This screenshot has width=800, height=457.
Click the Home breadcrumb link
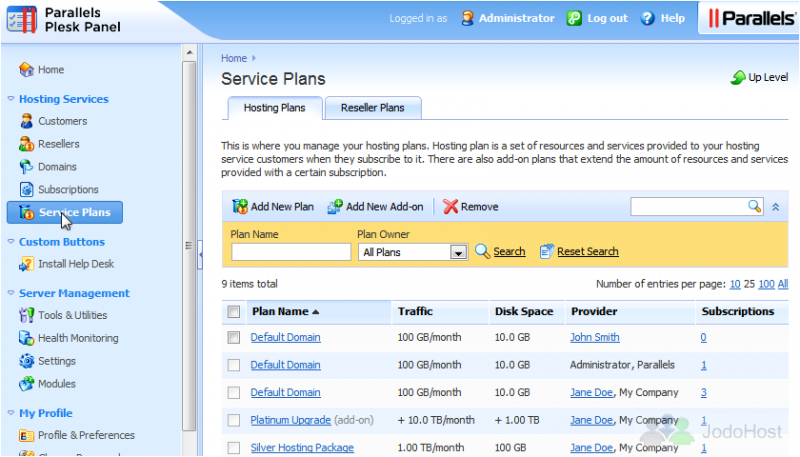[234, 58]
